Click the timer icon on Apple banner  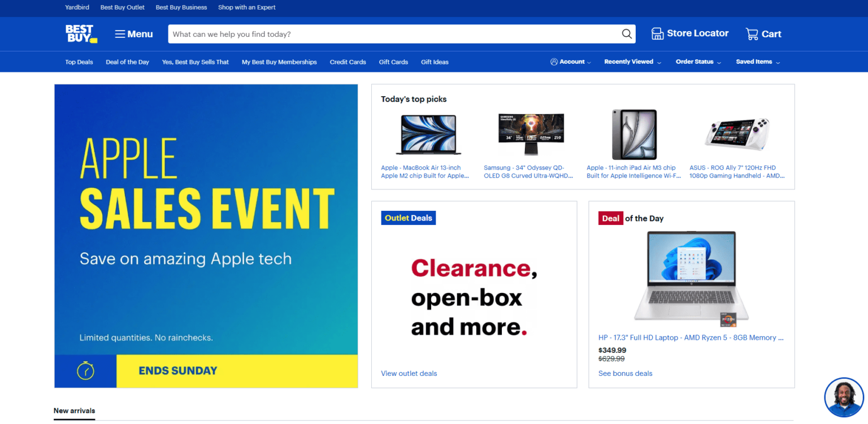click(x=85, y=371)
